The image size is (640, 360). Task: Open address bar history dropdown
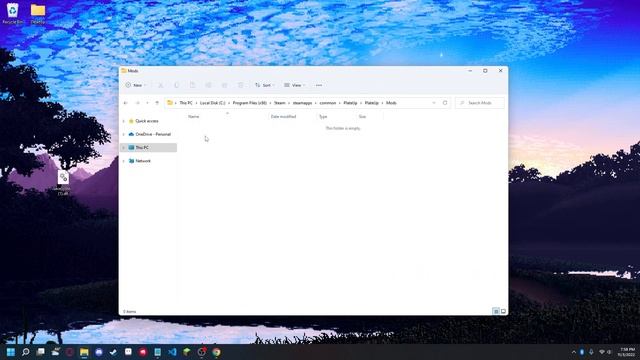[434, 103]
